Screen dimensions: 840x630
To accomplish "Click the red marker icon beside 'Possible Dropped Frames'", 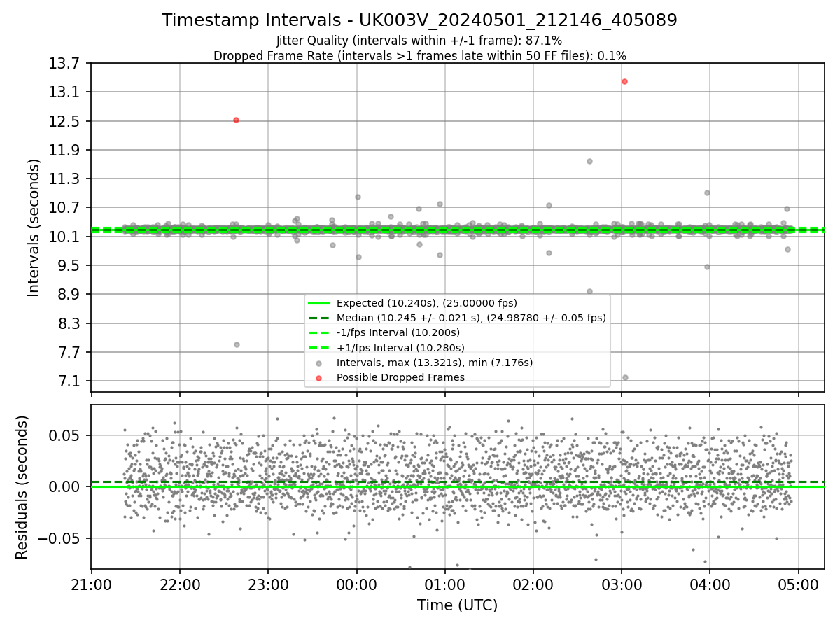I will click(319, 378).
